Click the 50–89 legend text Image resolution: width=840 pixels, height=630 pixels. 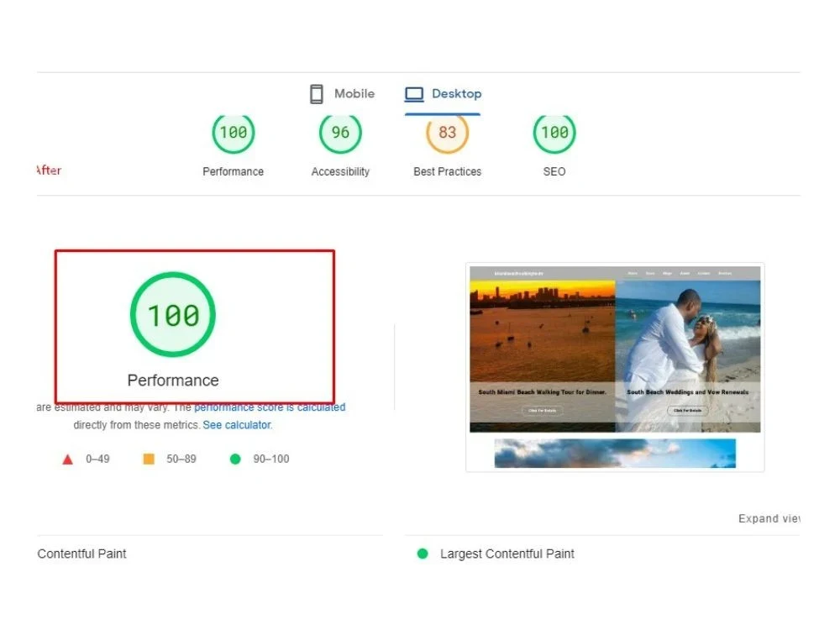181,459
